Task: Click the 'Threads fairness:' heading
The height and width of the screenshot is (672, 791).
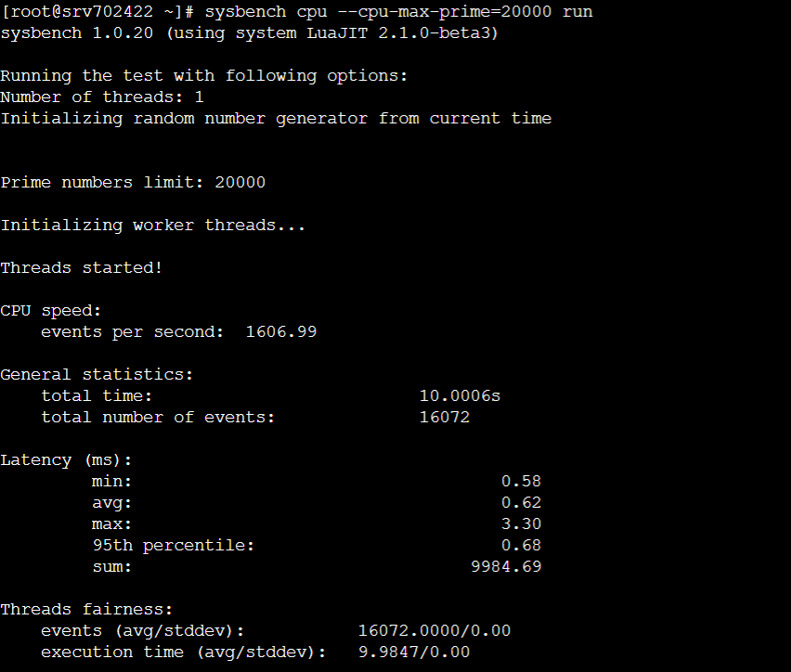Action: point(86,610)
